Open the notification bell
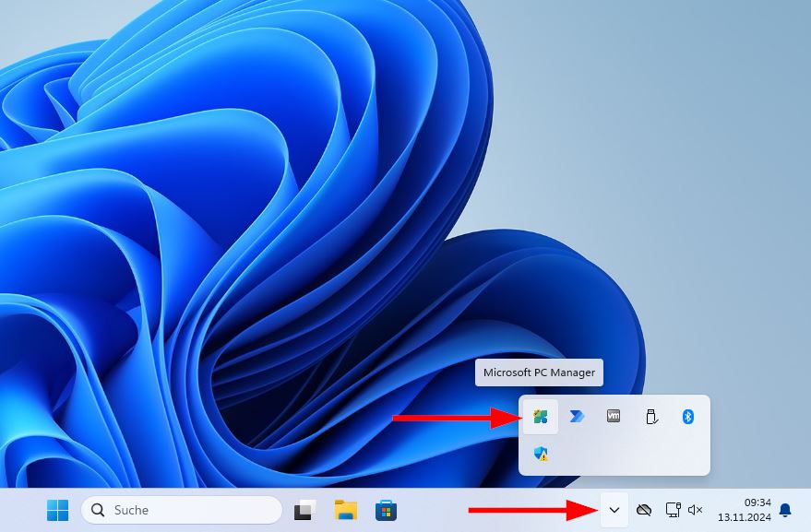 (784, 510)
